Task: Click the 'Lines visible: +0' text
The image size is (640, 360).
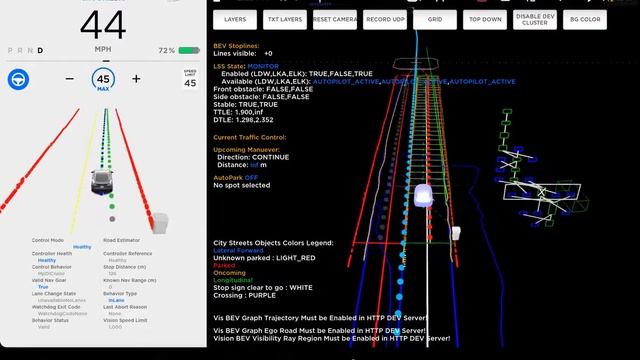Action: (243, 53)
